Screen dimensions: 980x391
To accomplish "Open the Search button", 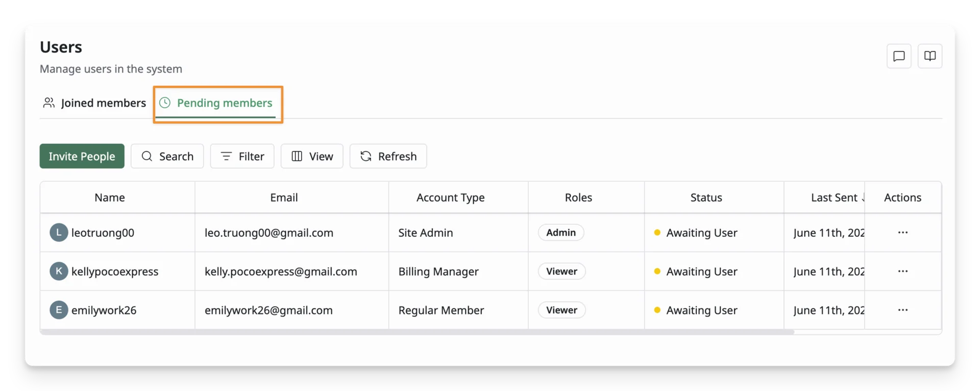I will click(x=167, y=156).
